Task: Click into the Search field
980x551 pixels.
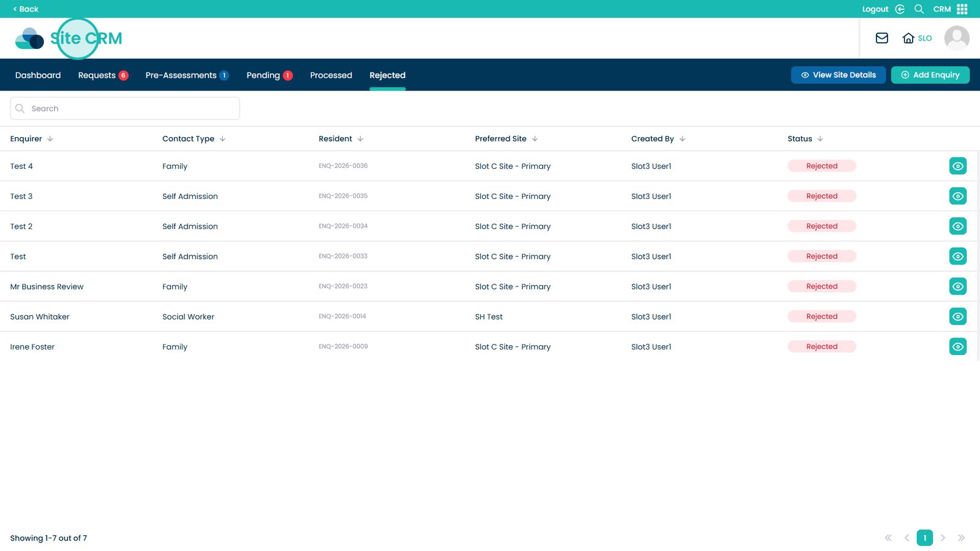Action: pos(125,108)
